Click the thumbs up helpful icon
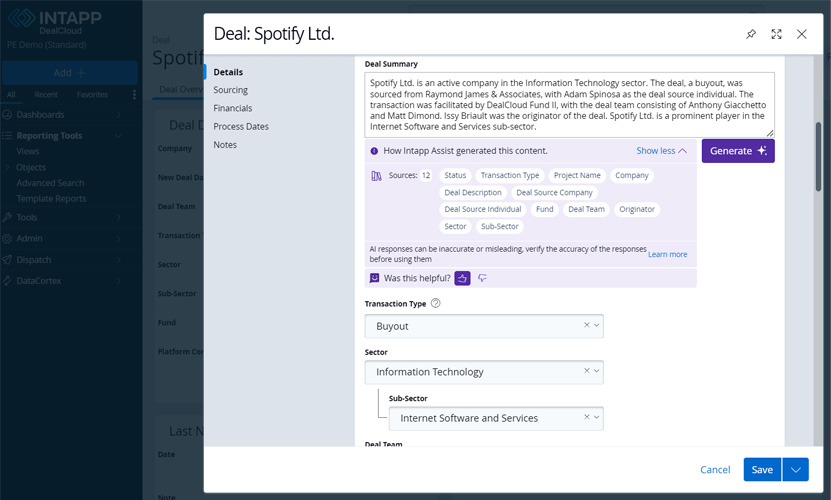Image resolution: width=831 pixels, height=500 pixels. point(462,278)
